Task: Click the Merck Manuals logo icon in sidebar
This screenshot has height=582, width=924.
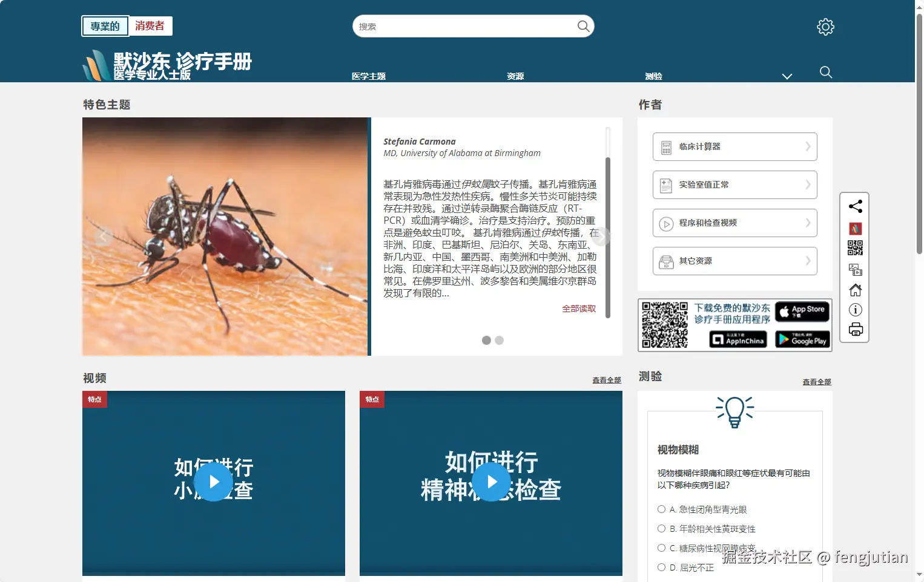Action: click(855, 228)
